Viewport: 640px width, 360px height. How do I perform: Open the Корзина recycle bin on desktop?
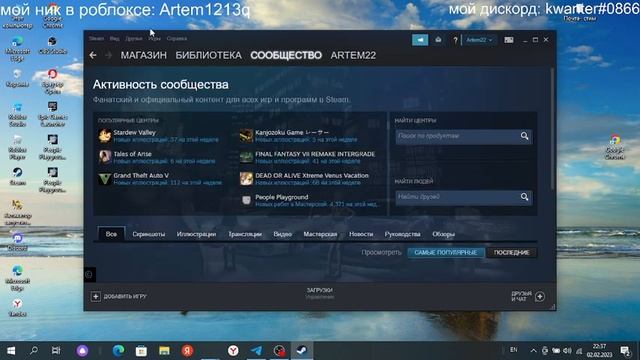coord(17,78)
